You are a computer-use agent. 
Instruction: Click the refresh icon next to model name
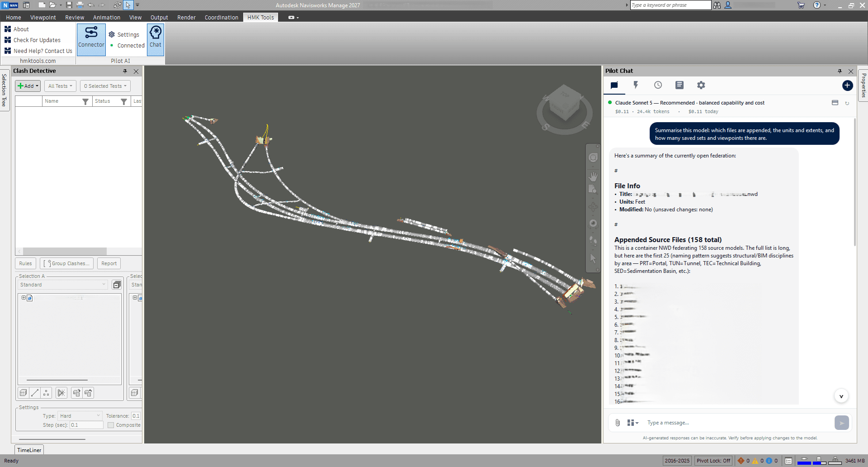(x=847, y=103)
